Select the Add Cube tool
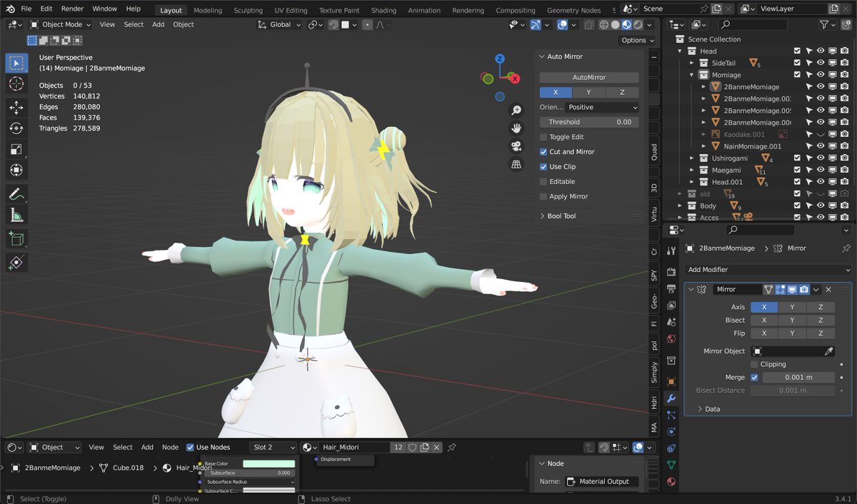 16,238
